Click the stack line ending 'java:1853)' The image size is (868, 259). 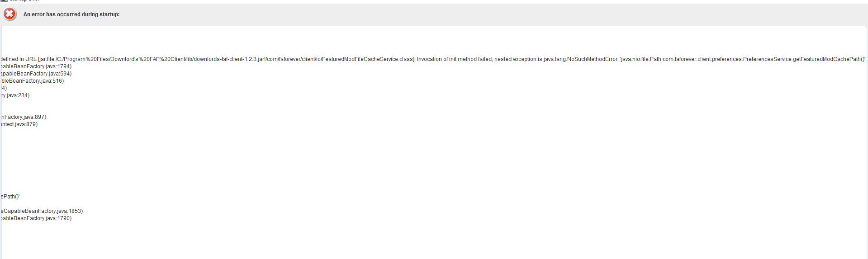point(42,211)
